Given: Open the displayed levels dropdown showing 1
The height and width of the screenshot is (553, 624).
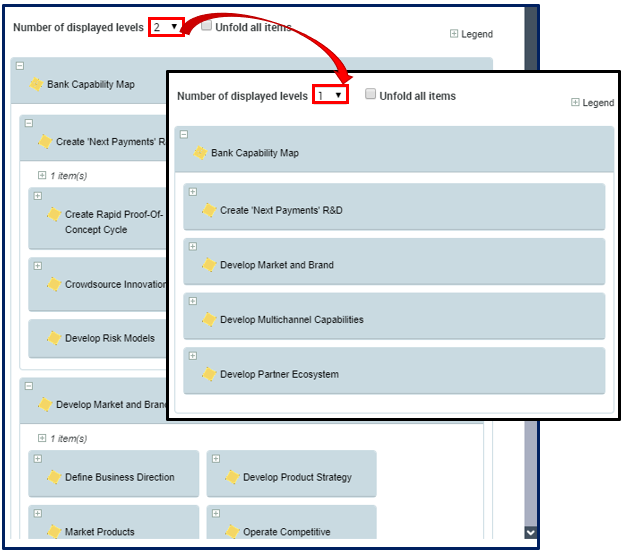Looking at the screenshot, I should (330, 95).
